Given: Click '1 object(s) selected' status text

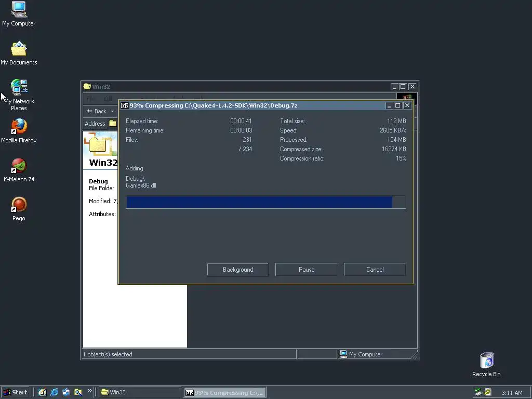Looking at the screenshot, I should (x=108, y=354).
